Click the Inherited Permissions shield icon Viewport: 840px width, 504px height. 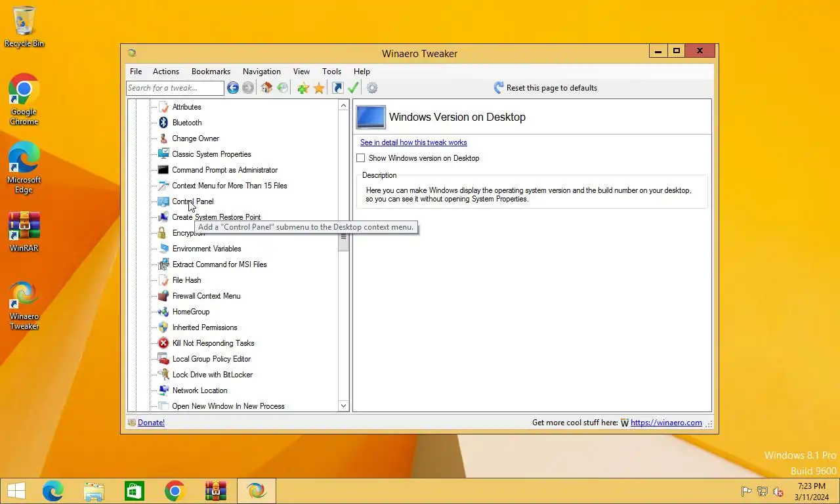pyautogui.click(x=163, y=327)
